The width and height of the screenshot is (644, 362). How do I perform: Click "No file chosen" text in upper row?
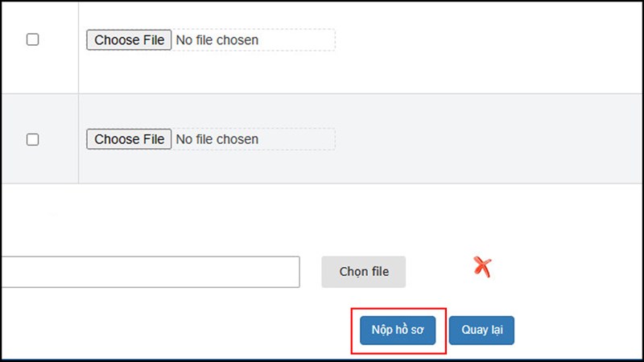tap(217, 39)
